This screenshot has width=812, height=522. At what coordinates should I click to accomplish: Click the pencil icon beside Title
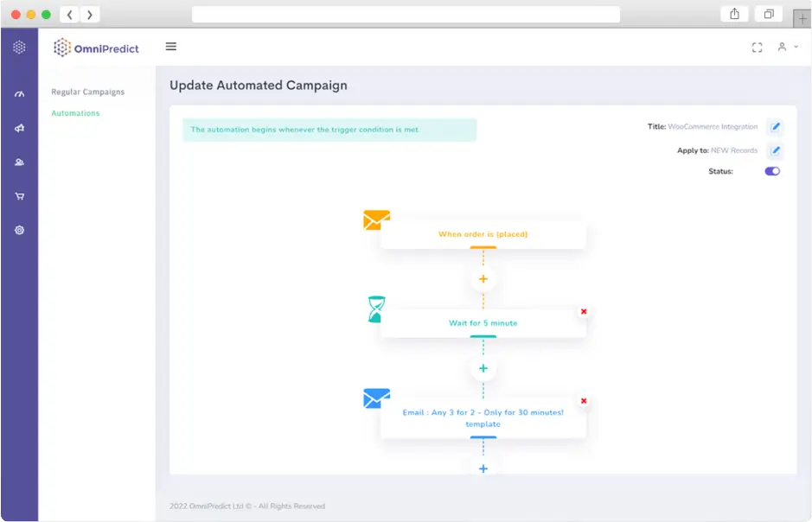point(776,127)
